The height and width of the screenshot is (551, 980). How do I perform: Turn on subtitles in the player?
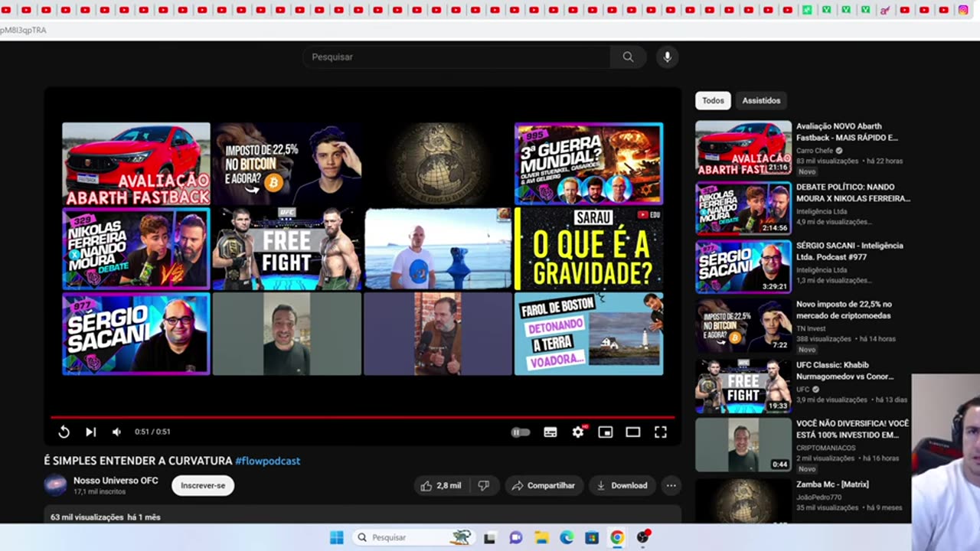[x=550, y=432]
